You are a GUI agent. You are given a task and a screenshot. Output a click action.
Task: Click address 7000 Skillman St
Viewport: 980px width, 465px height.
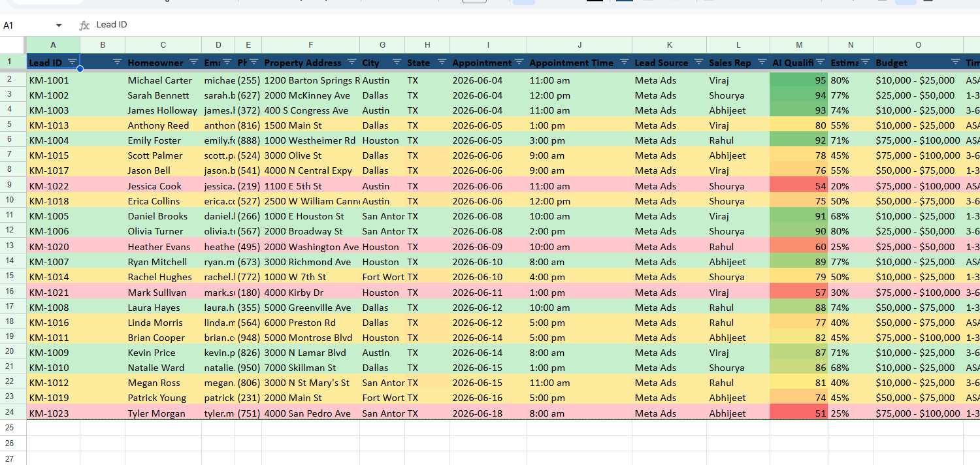pyautogui.click(x=310, y=368)
